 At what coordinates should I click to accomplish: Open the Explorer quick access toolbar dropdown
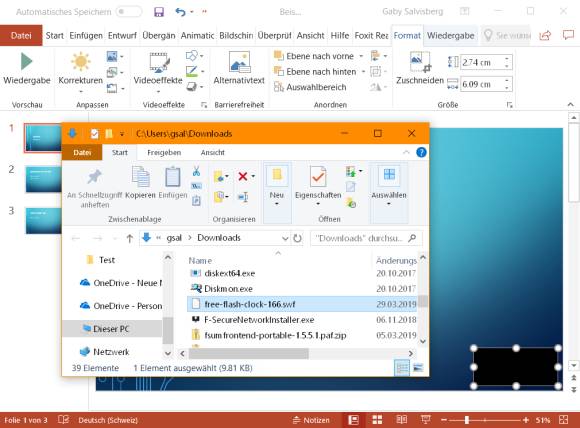point(122,134)
